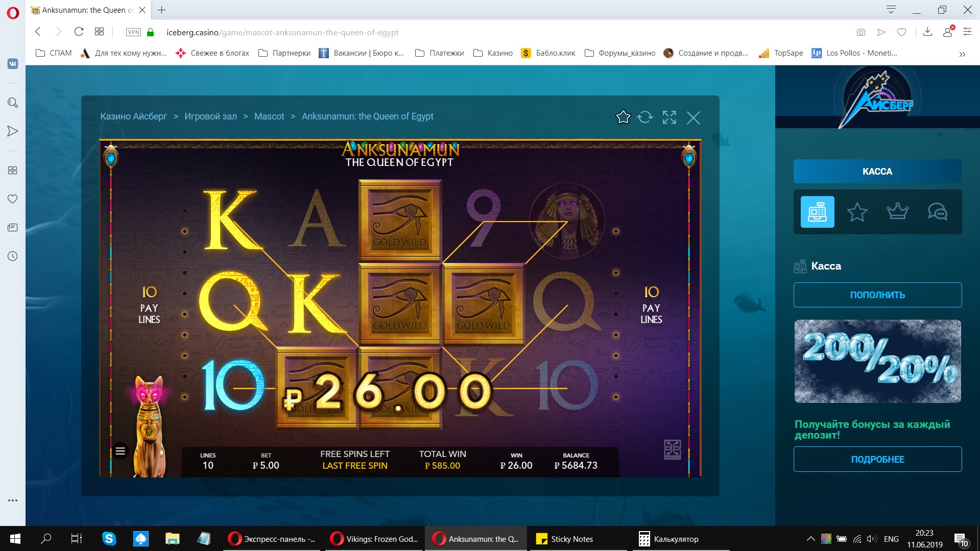The width and height of the screenshot is (980, 551).
Task: Open history clock icon in sidebar
Action: 13,256
